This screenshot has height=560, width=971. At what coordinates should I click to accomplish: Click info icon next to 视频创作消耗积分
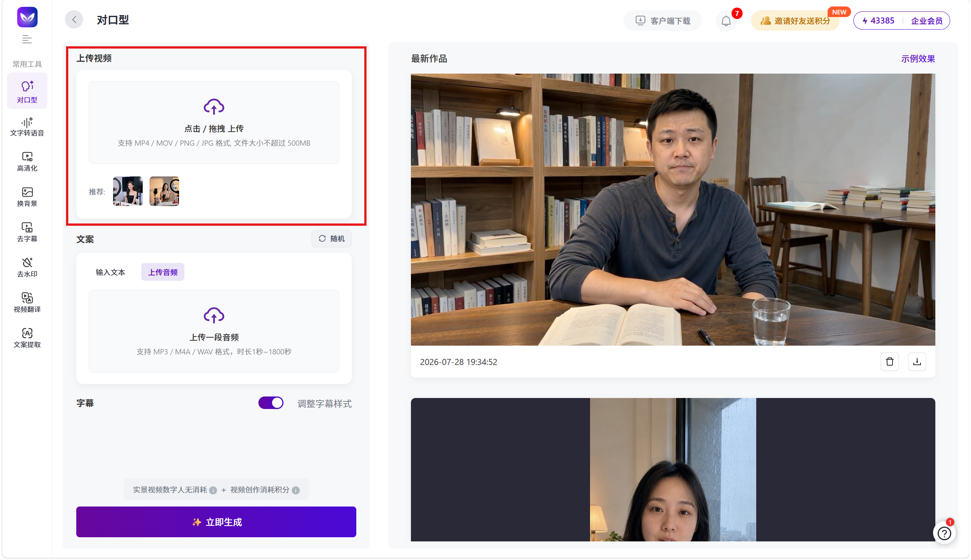coord(296,491)
